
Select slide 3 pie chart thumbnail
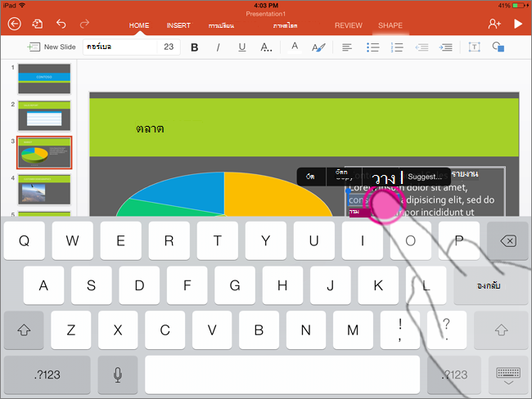pyautogui.click(x=44, y=153)
